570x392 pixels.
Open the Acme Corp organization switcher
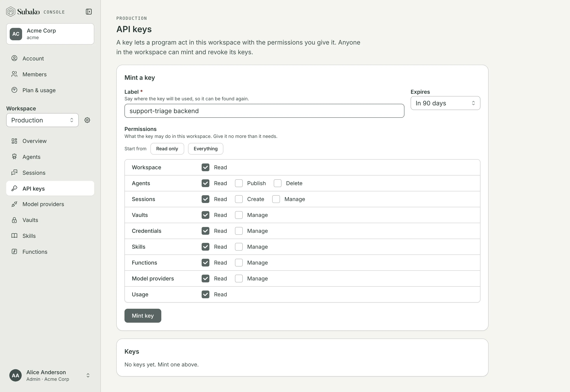(50, 34)
